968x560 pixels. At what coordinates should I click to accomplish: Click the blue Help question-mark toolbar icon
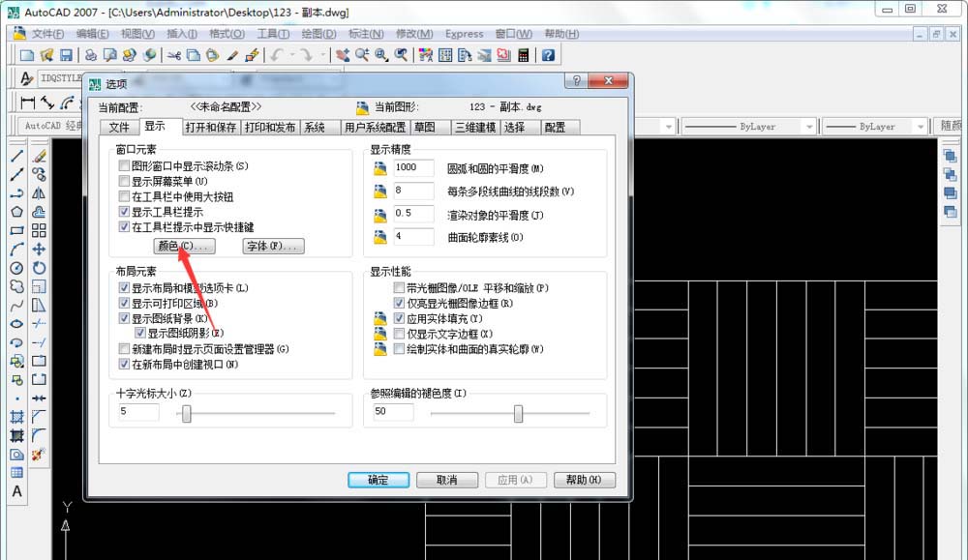(548, 55)
